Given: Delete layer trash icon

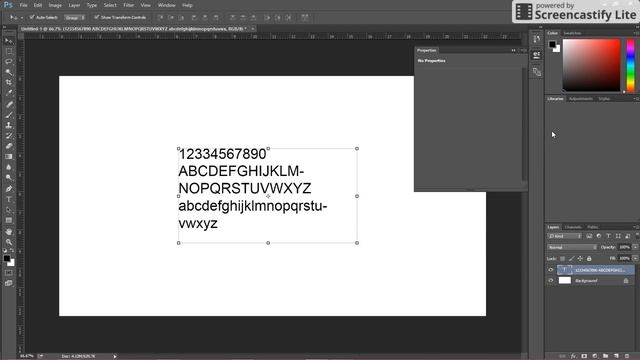Looking at the screenshot, I should pyautogui.click(x=627, y=356).
